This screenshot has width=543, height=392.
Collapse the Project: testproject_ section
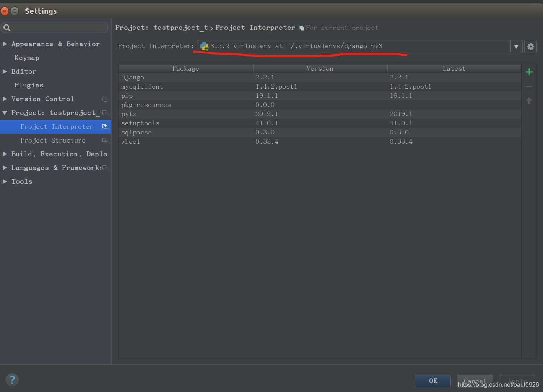tap(5, 113)
